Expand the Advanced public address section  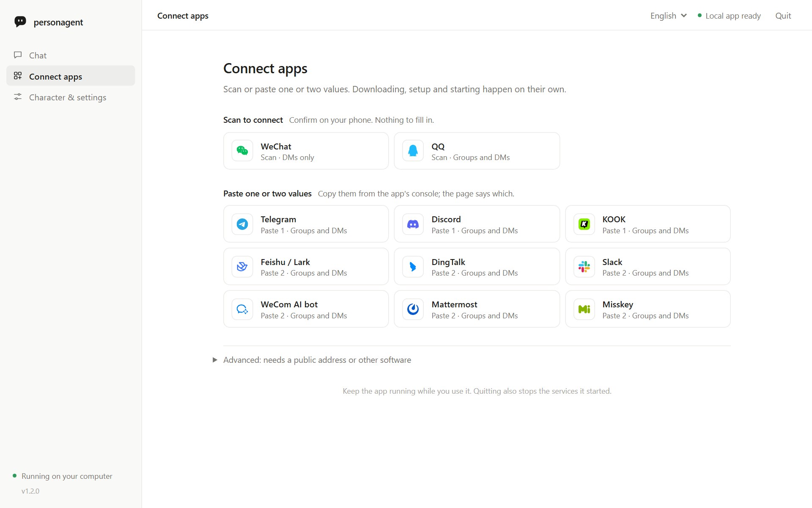[x=312, y=360]
